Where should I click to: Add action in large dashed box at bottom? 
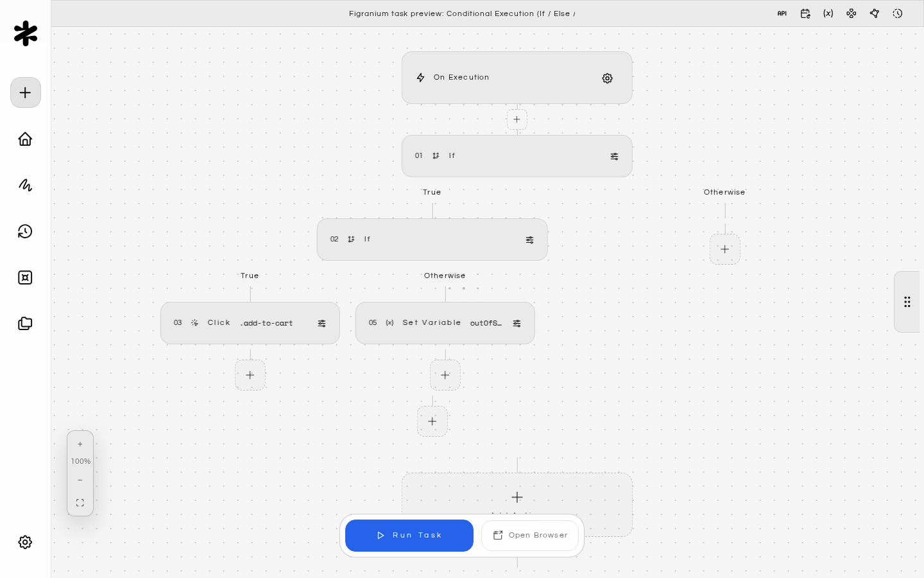[517, 497]
